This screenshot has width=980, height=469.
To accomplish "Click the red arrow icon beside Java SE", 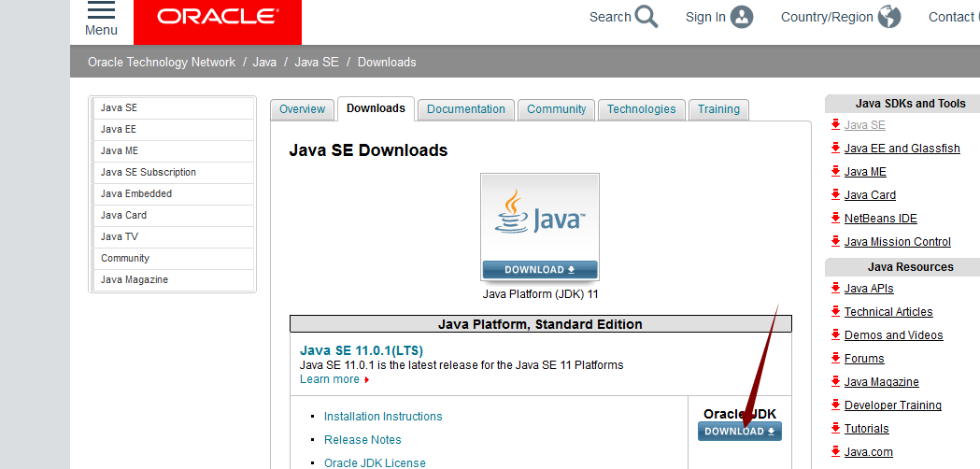I will (x=835, y=125).
